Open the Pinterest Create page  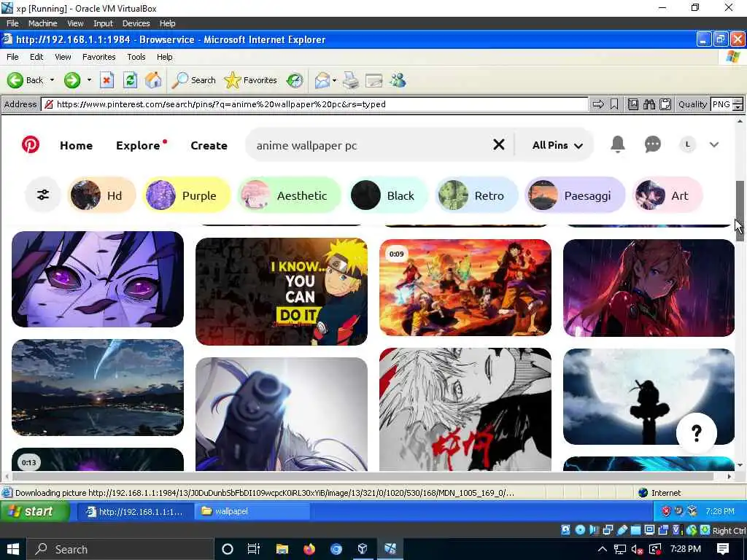pos(209,145)
